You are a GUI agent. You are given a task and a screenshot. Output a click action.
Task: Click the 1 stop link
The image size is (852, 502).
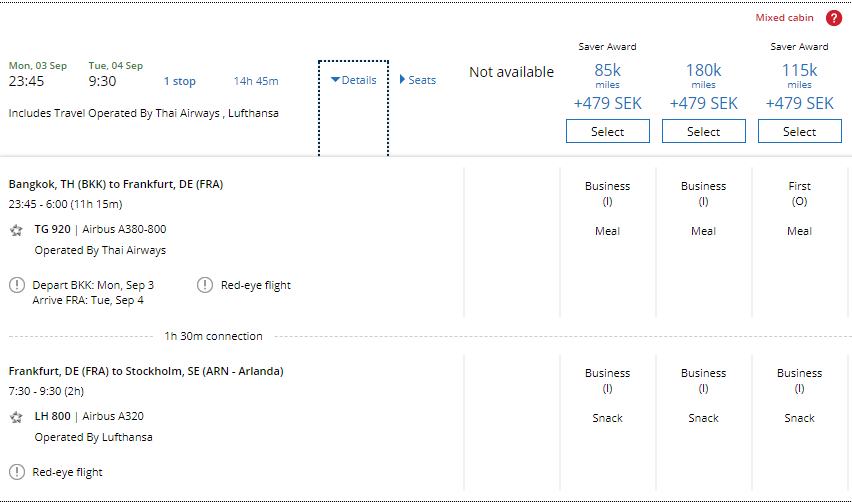coord(180,81)
